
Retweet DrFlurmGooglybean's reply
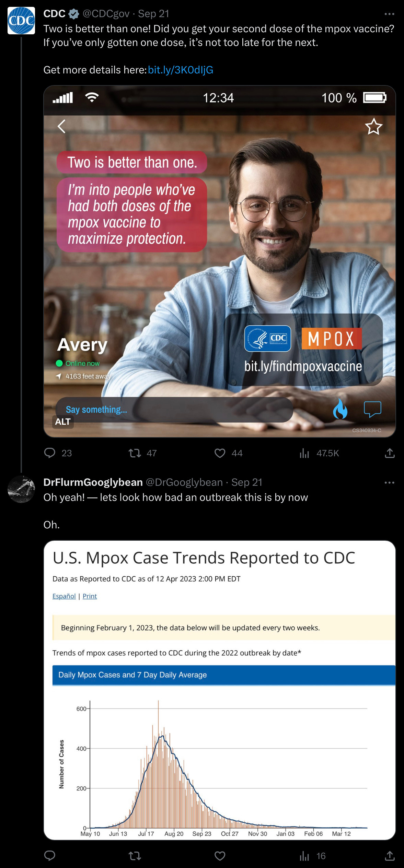[x=135, y=856]
